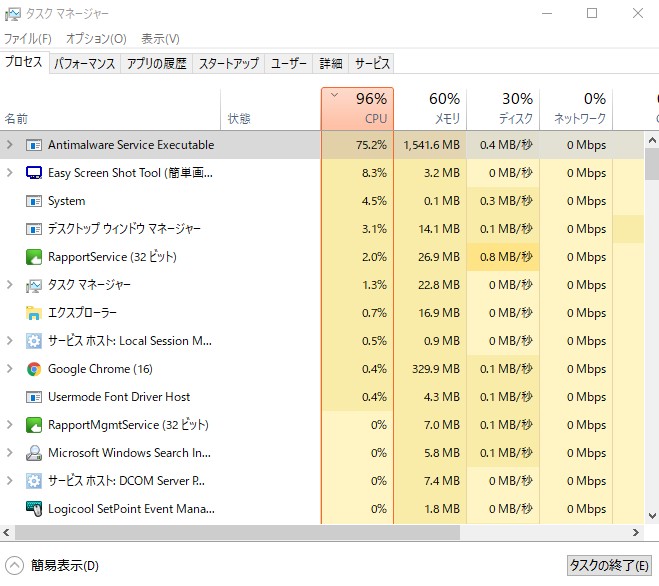Expand the RapportMgmtService (32 ビット) row
This screenshot has width=659, height=586.
click(10, 425)
